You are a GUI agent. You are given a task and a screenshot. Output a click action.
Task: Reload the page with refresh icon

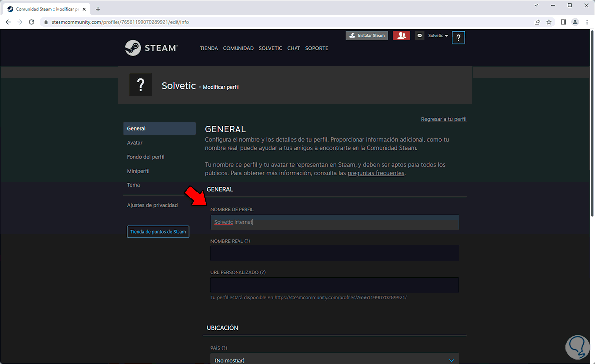tap(32, 22)
